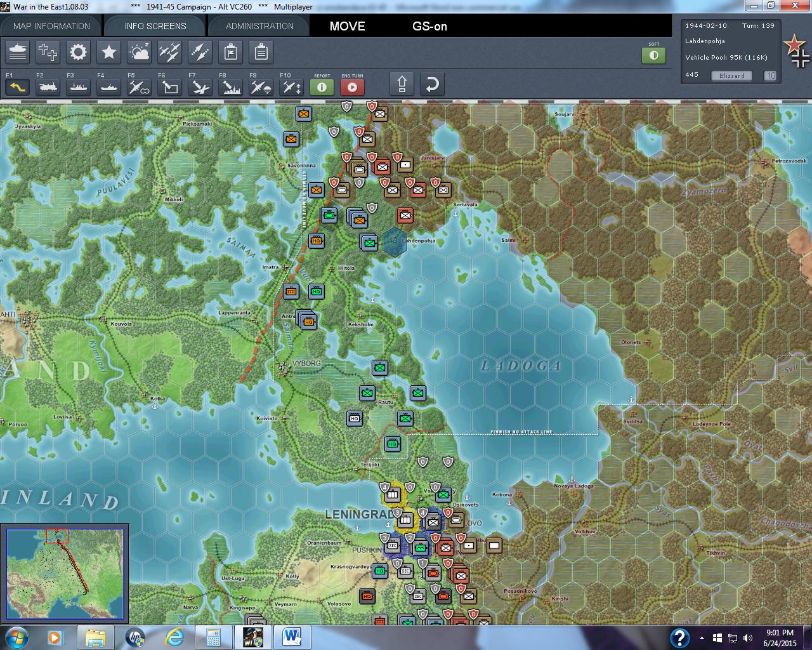Open the tank order of battle screen
Viewport: 812px width, 650px height.
point(18,52)
